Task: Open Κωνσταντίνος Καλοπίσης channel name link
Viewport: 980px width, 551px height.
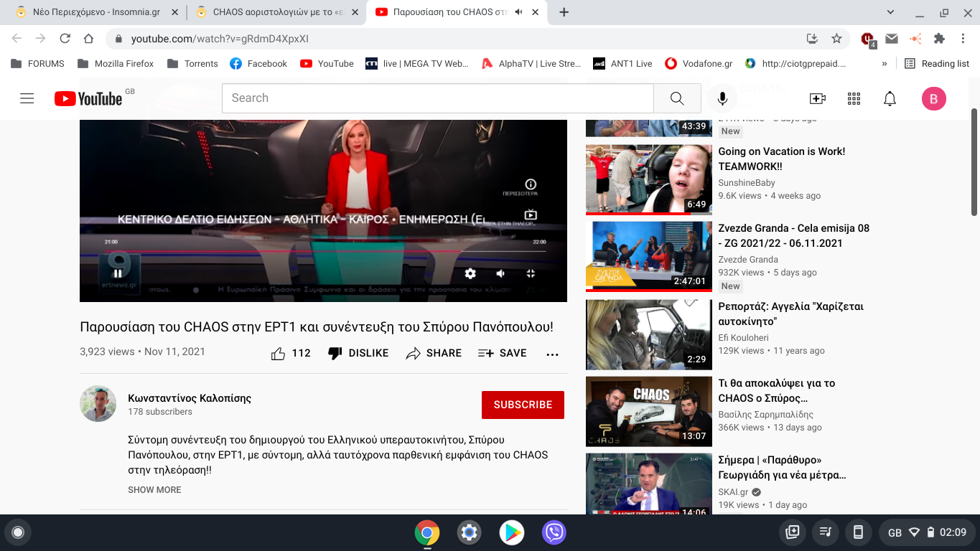Action: [x=190, y=398]
